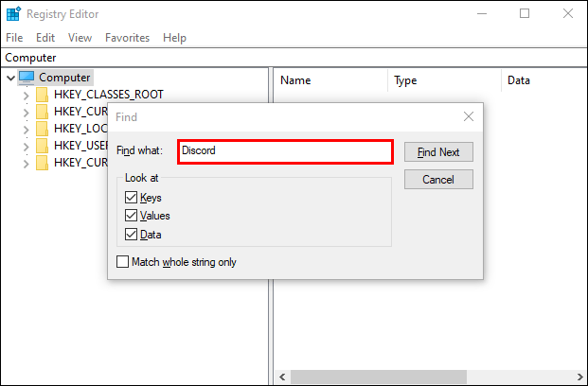Viewport: 588px width, 386px height.
Task: Click the Find Next button
Action: coord(438,151)
